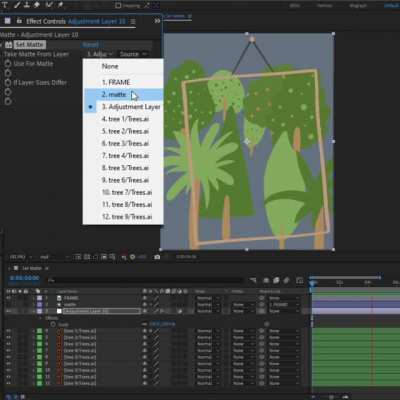Collapse the Effects group under Adjustment Layer
Screen dimensions: 400x400
(x=41, y=318)
